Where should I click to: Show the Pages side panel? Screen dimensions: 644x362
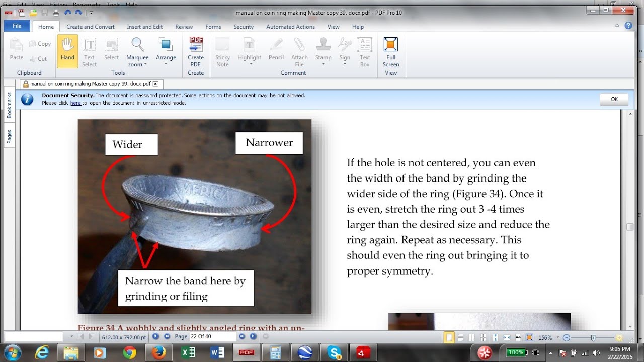tap(9, 136)
